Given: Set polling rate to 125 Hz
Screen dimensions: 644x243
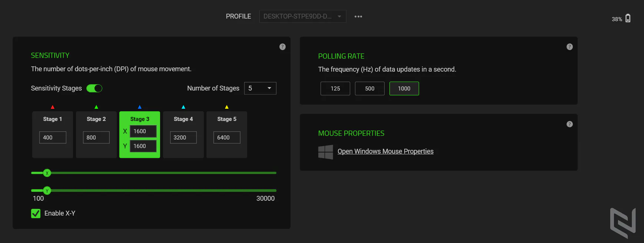Looking at the screenshot, I should tap(335, 89).
